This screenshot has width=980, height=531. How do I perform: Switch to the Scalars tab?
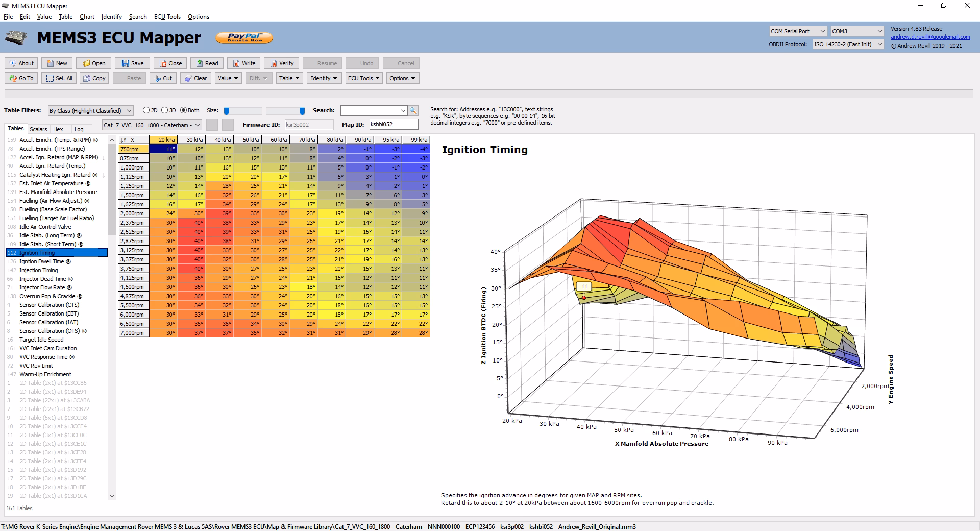click(38, 129)
